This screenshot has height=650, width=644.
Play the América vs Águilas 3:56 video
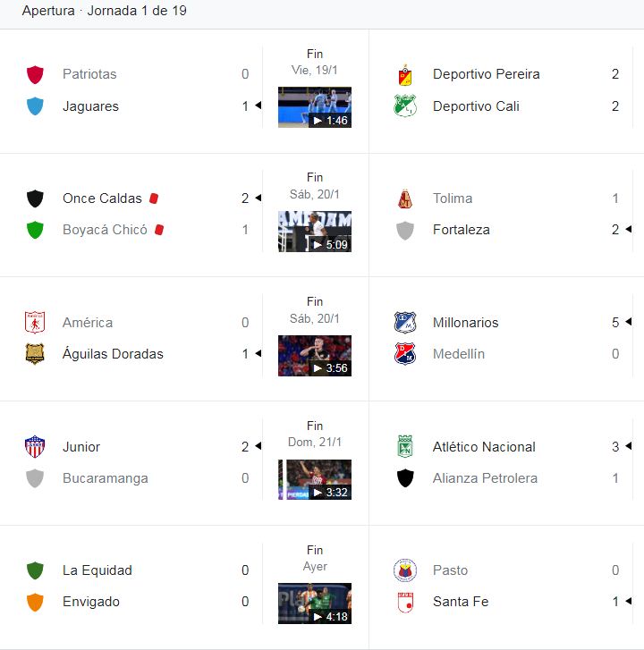coord(314,356)
